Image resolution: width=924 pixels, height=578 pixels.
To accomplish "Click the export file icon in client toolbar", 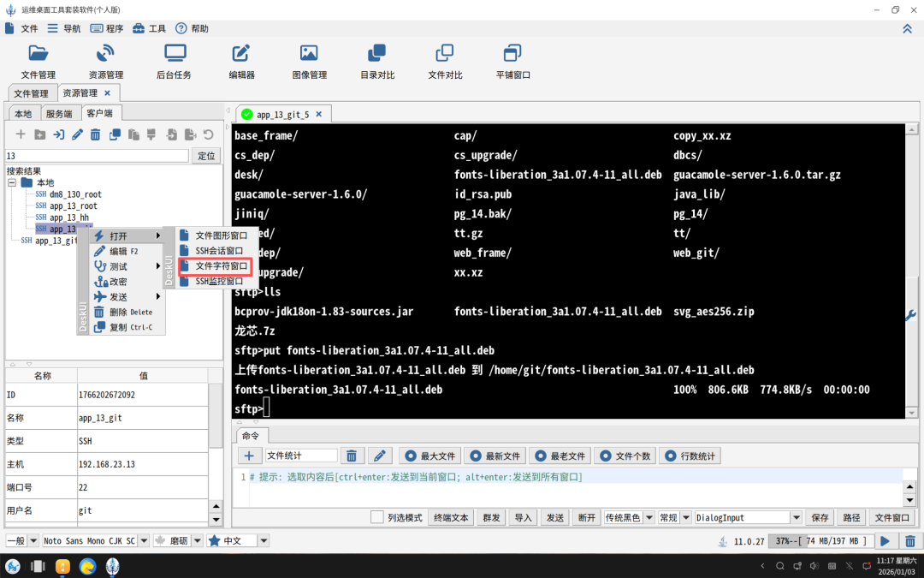I will (x=190, y=134).
